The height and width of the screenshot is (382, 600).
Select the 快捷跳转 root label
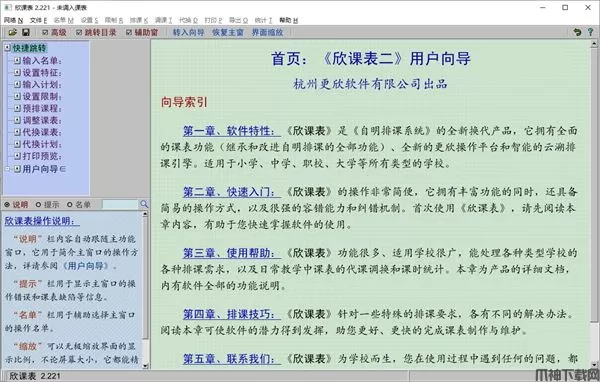29,48
